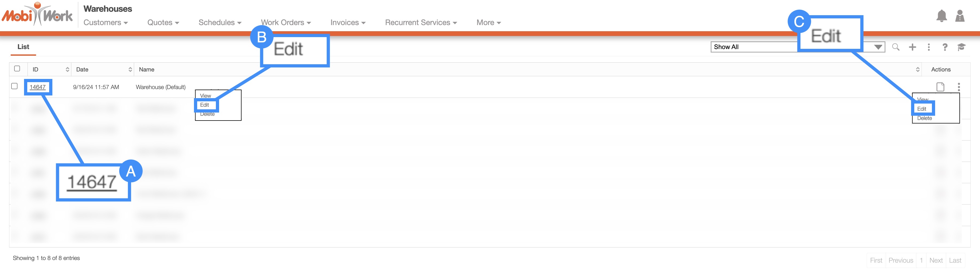980x272 pixels.
Task: Toggle the select-all checkbox in header
Action: coord(17,69)
